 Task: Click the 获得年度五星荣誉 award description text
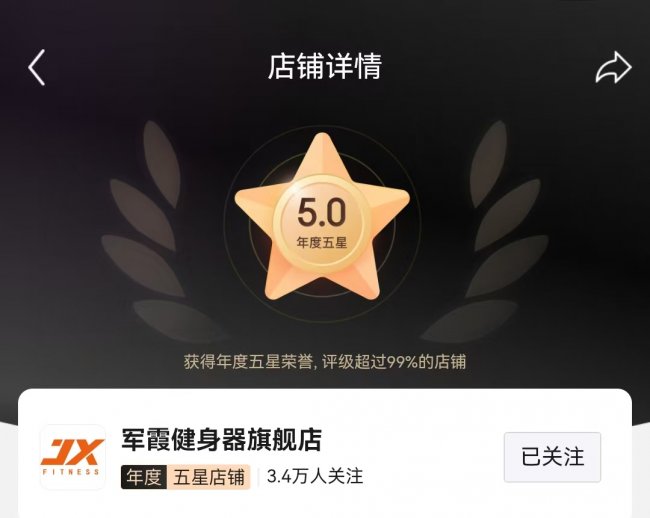pos(248,362)
